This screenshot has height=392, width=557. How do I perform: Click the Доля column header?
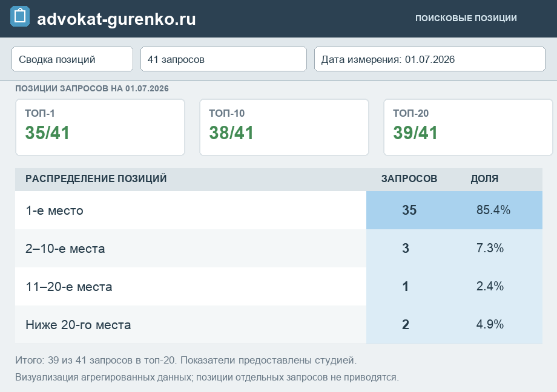coord(484,178)
